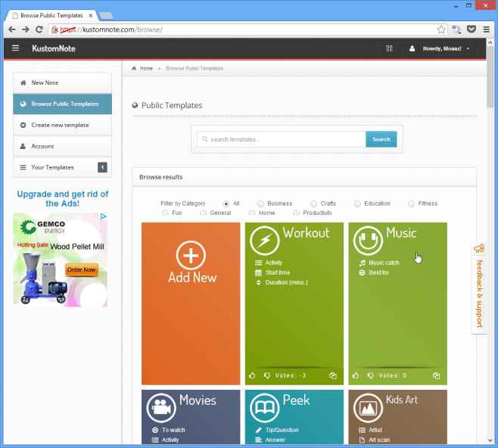The height and width of the screenshot is (448, 498).
Task: Click the browser address bar
Action: point(247,30)
